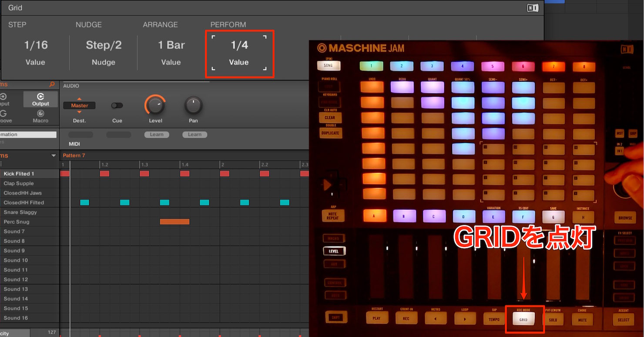644x337 pixels.
Task: Click the SOLO button on Maschine Jam
Action: tap(553, 320)
